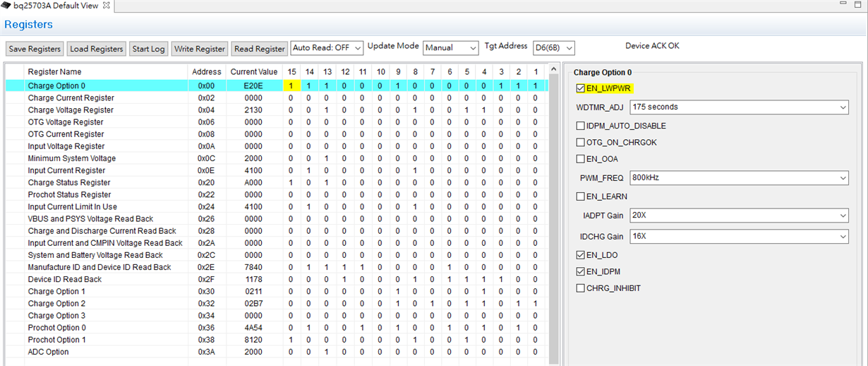Image resolution: width=868 pixels, height=366 pixels.
Task: Enable the CHRG_INHIBIT checkbox
Action: (581, 288)
